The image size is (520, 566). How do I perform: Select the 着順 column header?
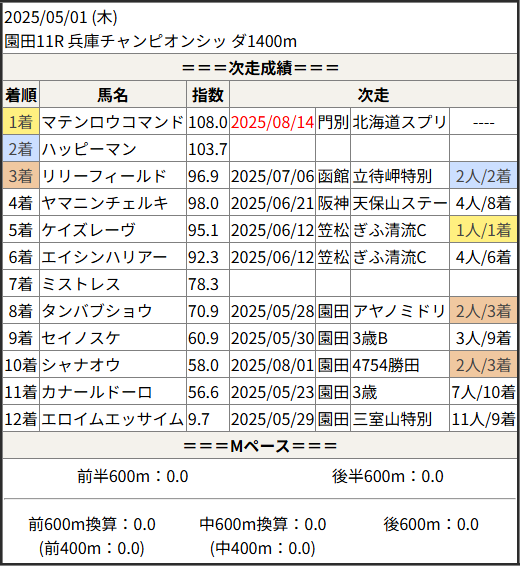tap(21, 95)
